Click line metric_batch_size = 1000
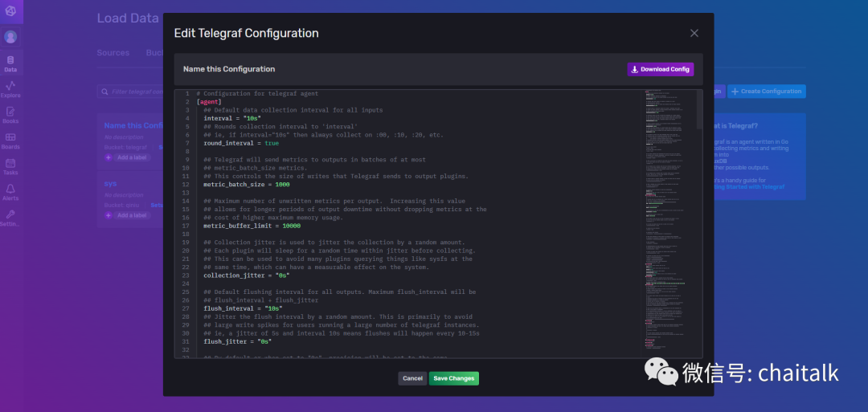Screen dimensions: 868x412 pos(247,185)
